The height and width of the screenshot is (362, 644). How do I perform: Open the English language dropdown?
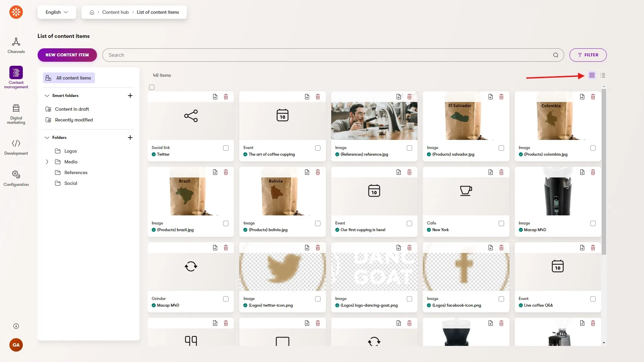[57, 12]
